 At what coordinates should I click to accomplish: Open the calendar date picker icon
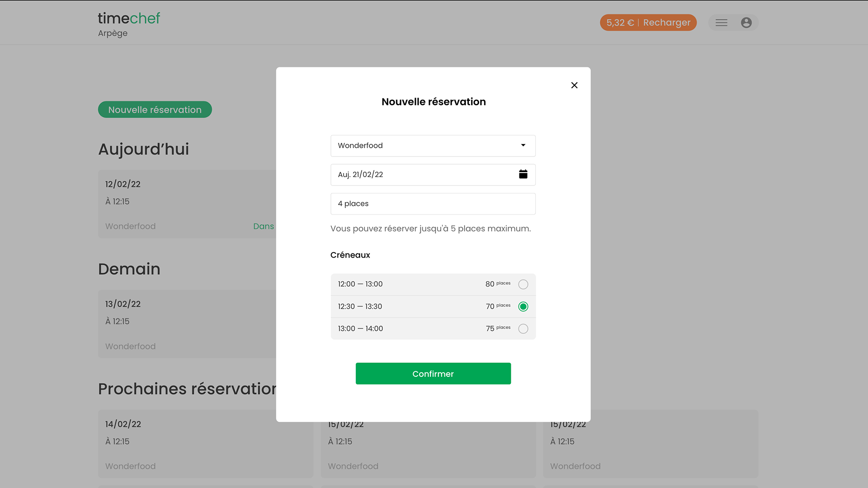tap(523, 174)
